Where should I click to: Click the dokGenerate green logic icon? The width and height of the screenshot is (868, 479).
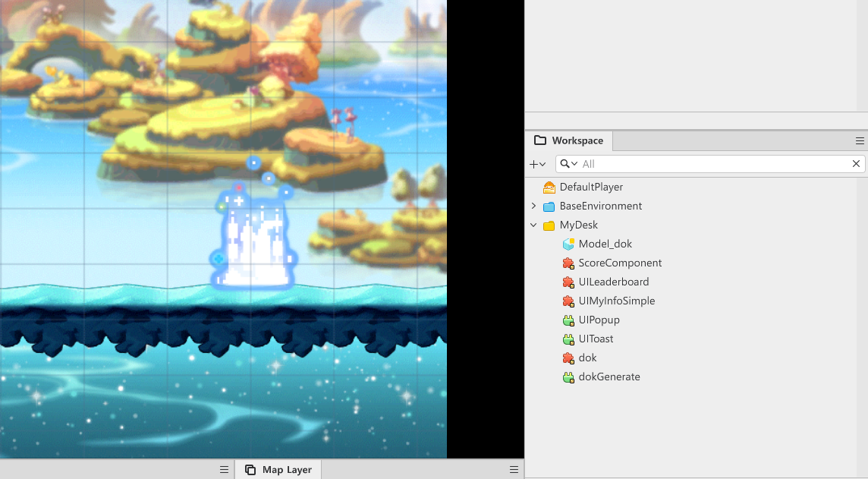tap(568, 377)
